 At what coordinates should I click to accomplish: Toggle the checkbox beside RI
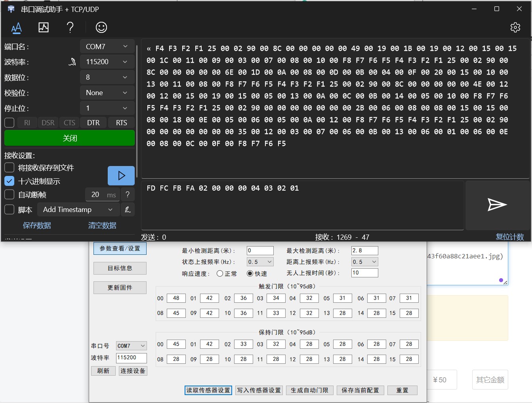tap(10, 123)
